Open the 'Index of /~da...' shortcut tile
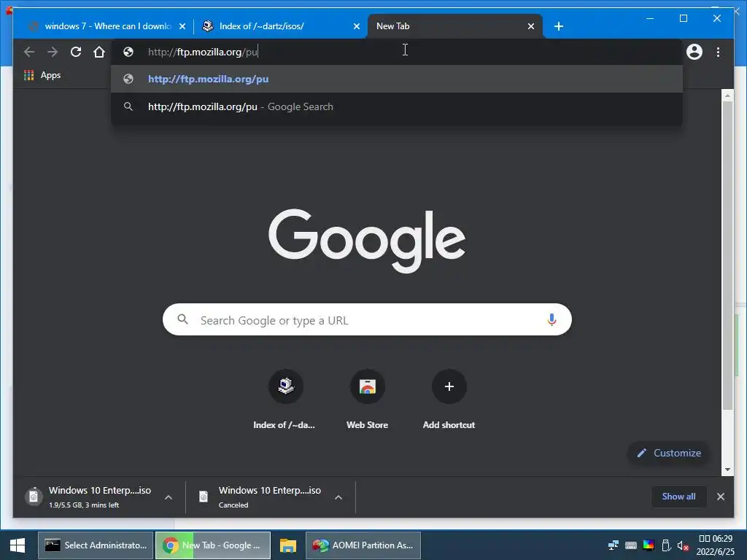Image resolution: width=747 pixels, height=560 pixels. click(285, 400)
